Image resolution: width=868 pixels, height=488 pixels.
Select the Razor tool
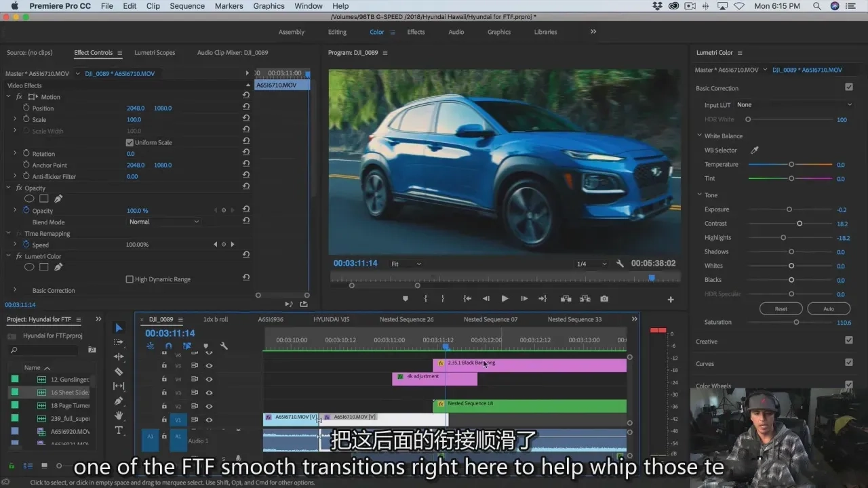[x=119, y=371]
